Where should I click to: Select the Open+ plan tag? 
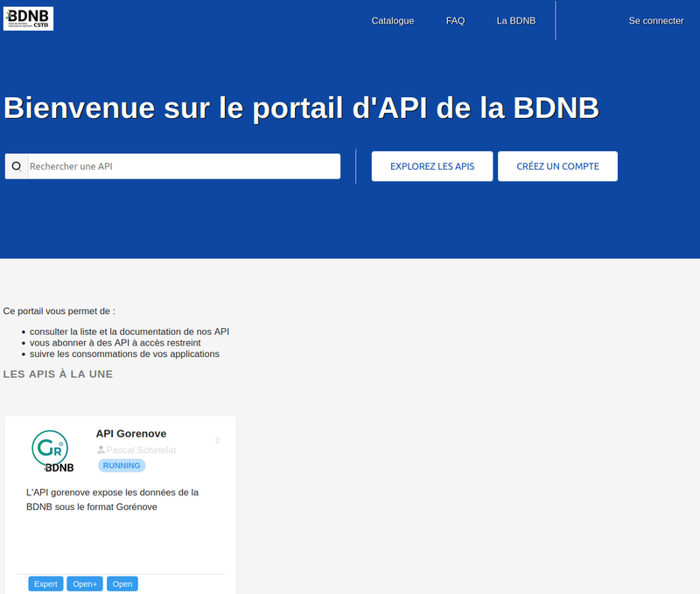pyautogui.click(x=84, y=584)
